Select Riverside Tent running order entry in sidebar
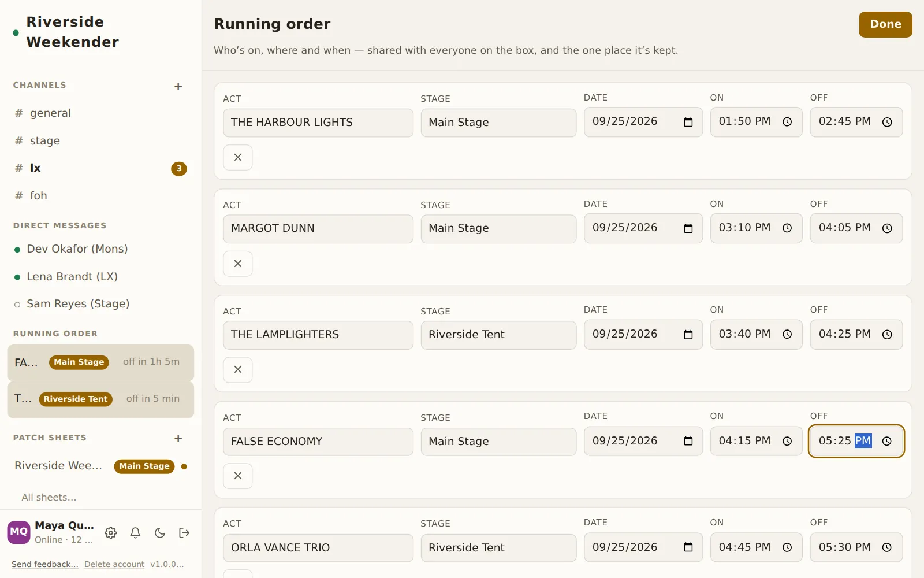Image resolution: width=924 pixels, height=578 pixels. (100, 399)
